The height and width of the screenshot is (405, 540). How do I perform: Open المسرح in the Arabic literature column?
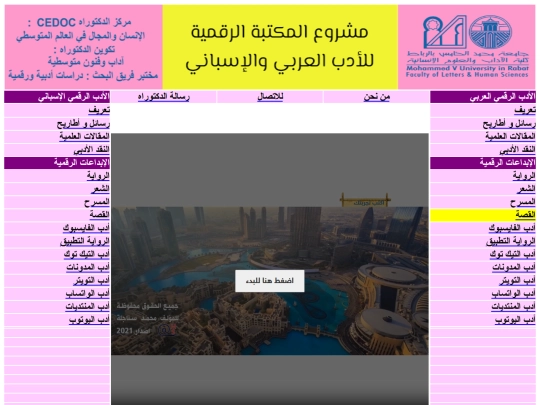[x=523, y=202]
